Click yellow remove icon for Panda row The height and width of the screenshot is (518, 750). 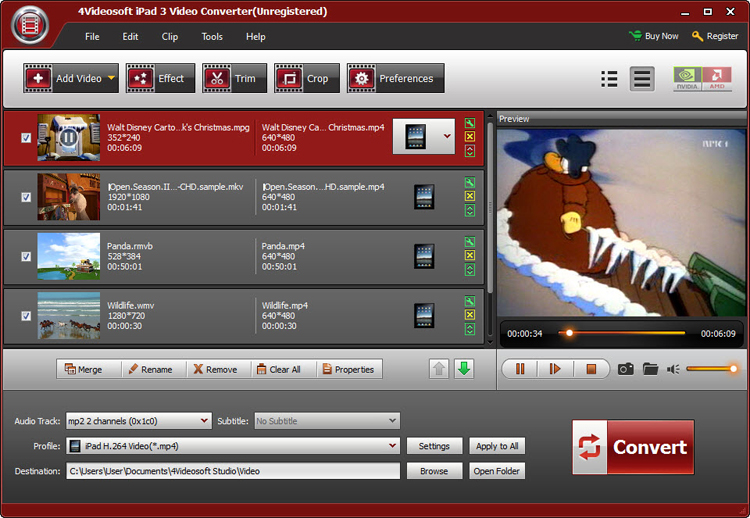click(470, 255)
